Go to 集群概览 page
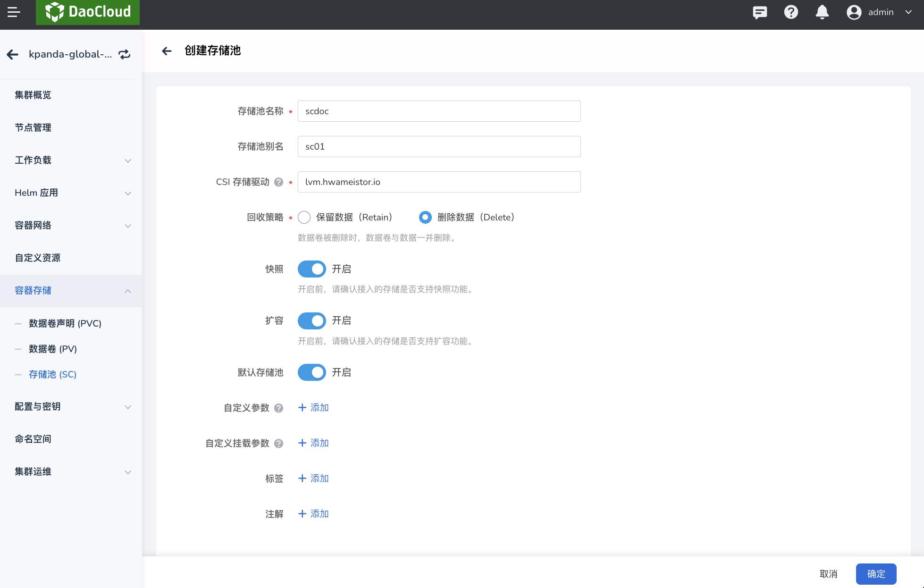Viewport: 924px width, 588px height. pos(33,95)
